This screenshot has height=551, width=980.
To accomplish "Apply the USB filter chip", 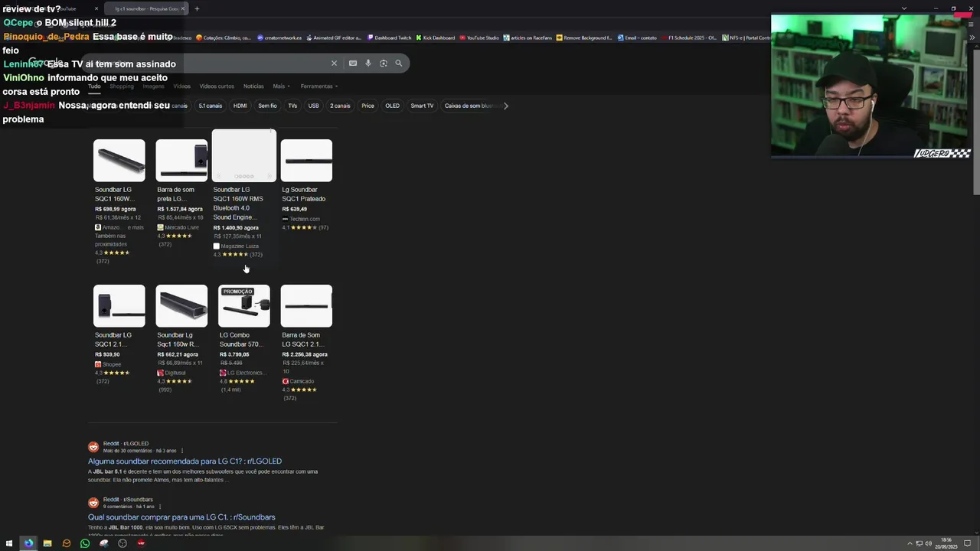I will click(313, 106).
